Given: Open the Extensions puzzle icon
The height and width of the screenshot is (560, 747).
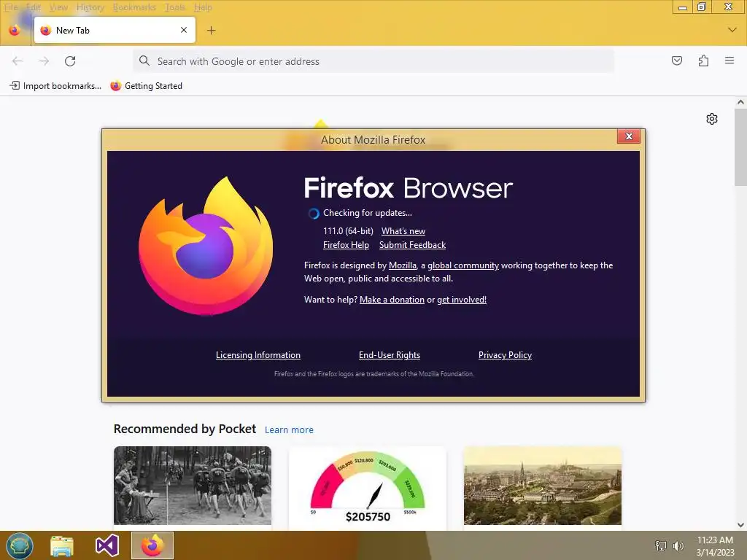Looking at the screenshot, I should (703, 61).
